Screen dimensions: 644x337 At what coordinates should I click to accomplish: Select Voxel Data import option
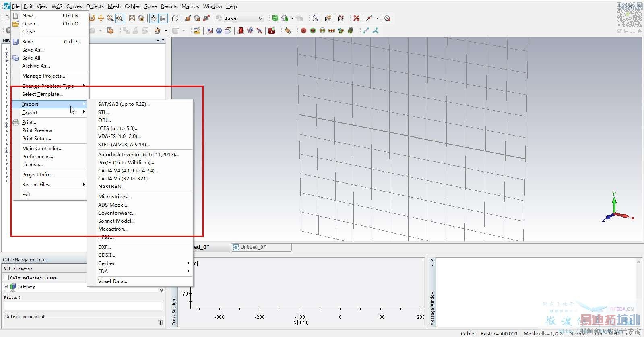tap(113, 281)
